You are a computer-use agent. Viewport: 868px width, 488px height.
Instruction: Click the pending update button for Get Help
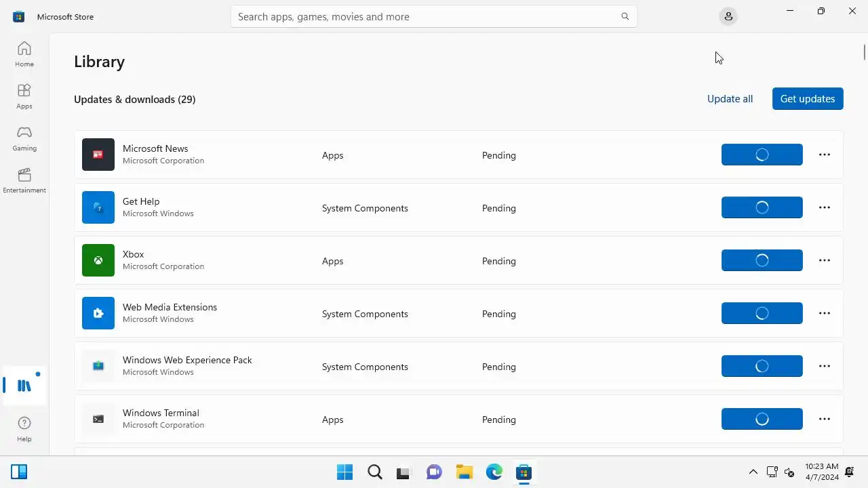[762, 207]
